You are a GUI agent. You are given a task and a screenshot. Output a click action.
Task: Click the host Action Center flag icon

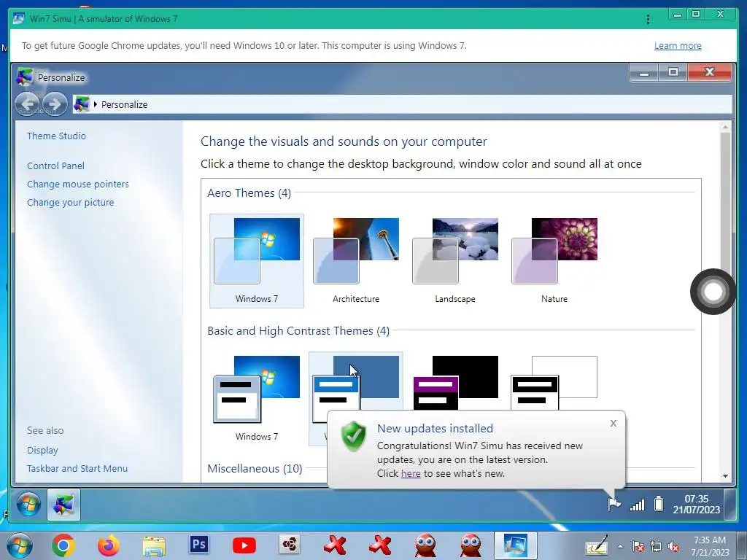638,547
